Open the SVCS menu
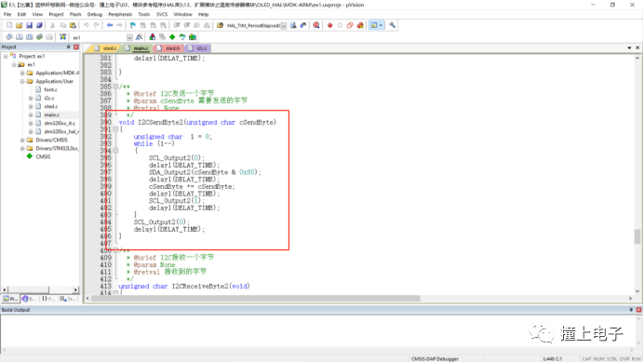The image size is (644, 362). click(x=162, y=14)
